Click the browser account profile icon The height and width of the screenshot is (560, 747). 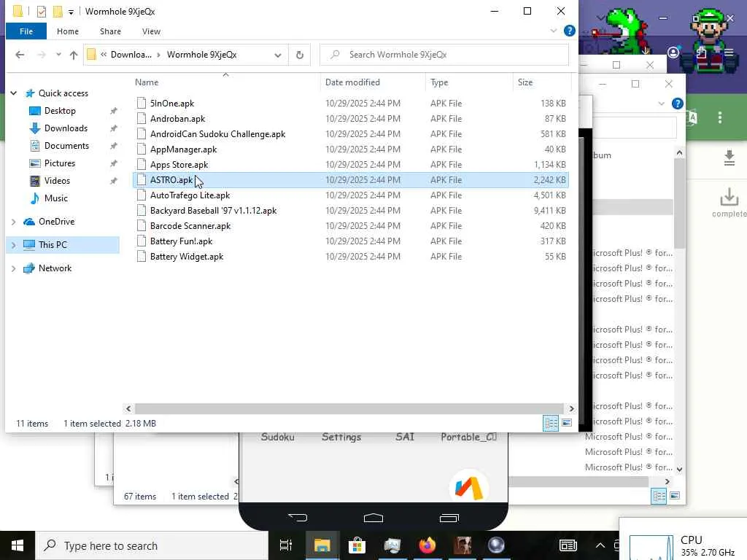pos(673,52)
